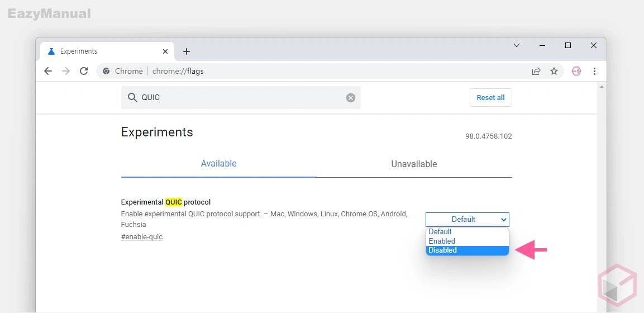Bookmark this page with the star icon
The width and height of the screenshot is (644, 313).
coord(554,71)
